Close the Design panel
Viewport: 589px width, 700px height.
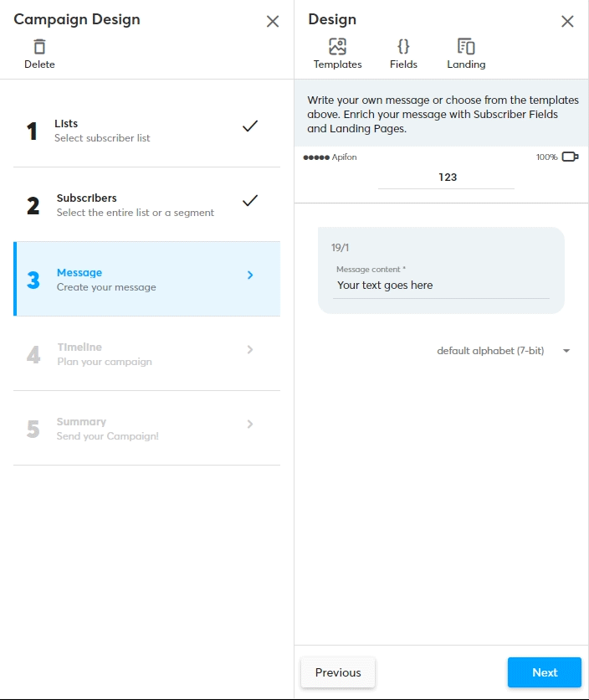click(x=567, y=22)
